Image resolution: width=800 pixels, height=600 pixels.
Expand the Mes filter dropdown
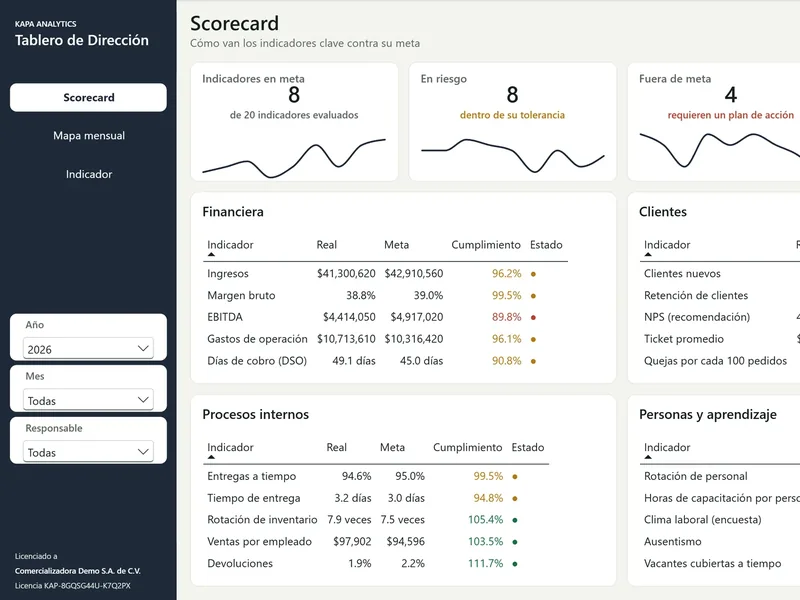coord(88,400)
